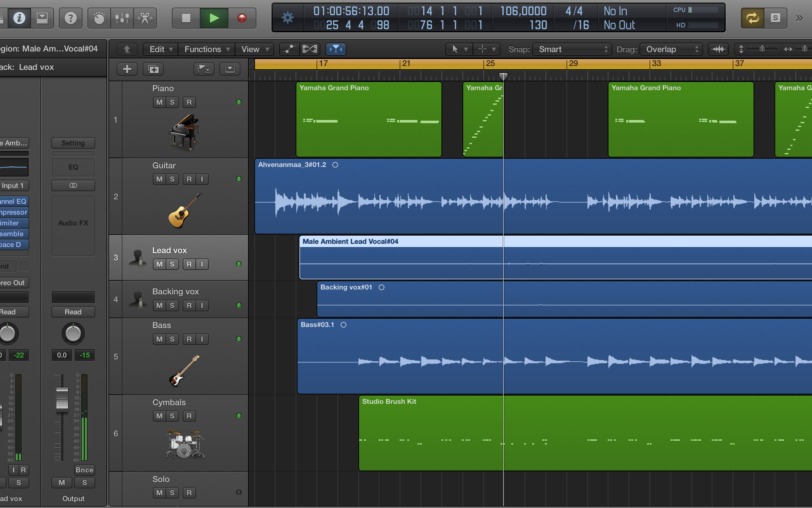812x508 pixels.
Task: Open the Drag Overlap dropdown
Action: point(671,50)
